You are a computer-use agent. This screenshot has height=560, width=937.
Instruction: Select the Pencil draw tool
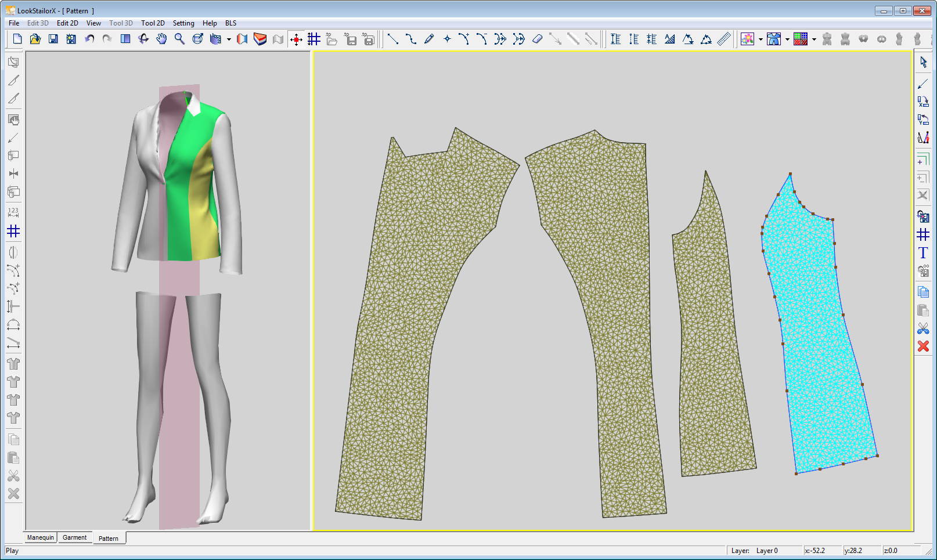429,39
